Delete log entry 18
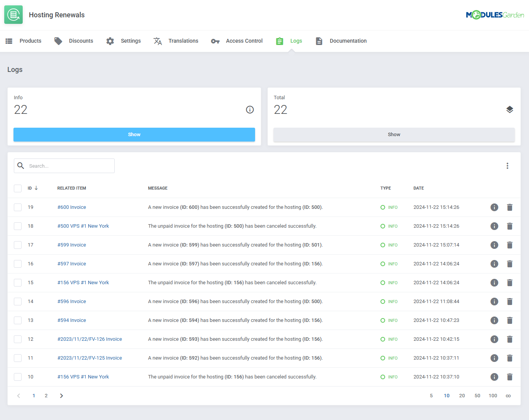Viewport: 529px width, 420px height. tap(510, 226)
